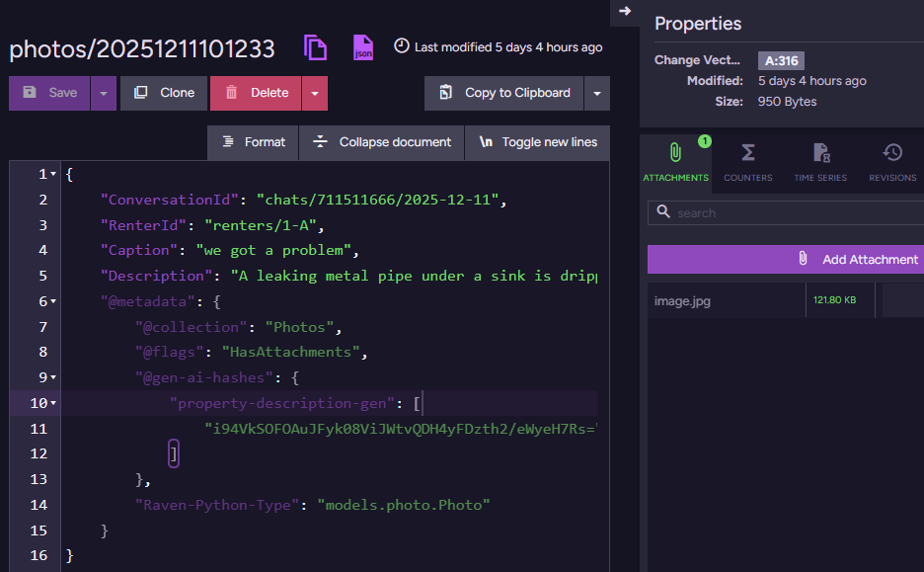Select the image.jpg attachment

[683, 300]
